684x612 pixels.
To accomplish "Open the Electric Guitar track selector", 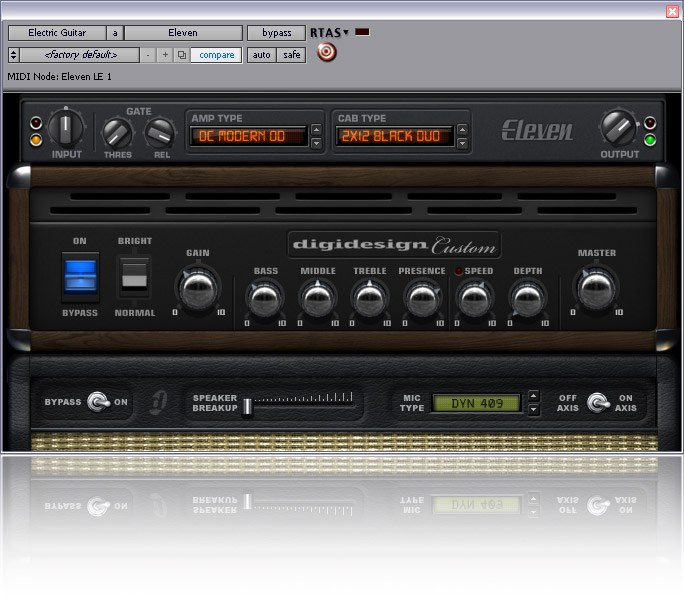I will pos(56,33).
